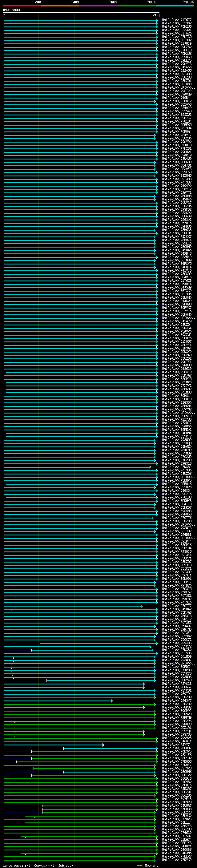Select the UniRef100_A1C9B0 label
Image resolution: width=197 pixels, height=868 pixels.
pos(177,782)
